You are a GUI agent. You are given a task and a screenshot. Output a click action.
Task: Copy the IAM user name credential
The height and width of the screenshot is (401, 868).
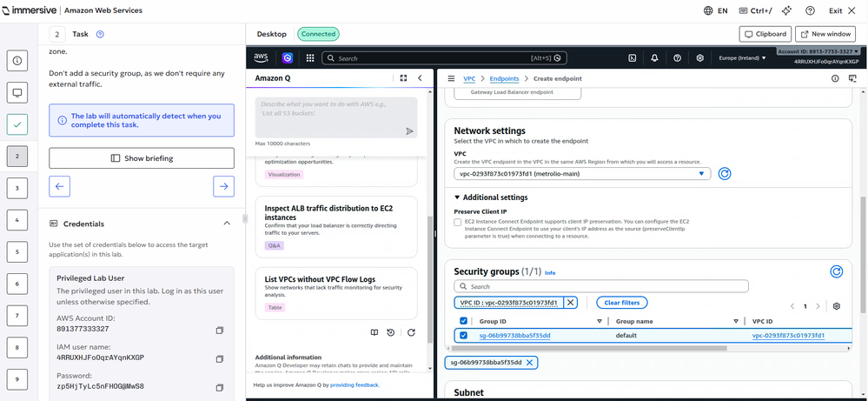tap(220, 358)
